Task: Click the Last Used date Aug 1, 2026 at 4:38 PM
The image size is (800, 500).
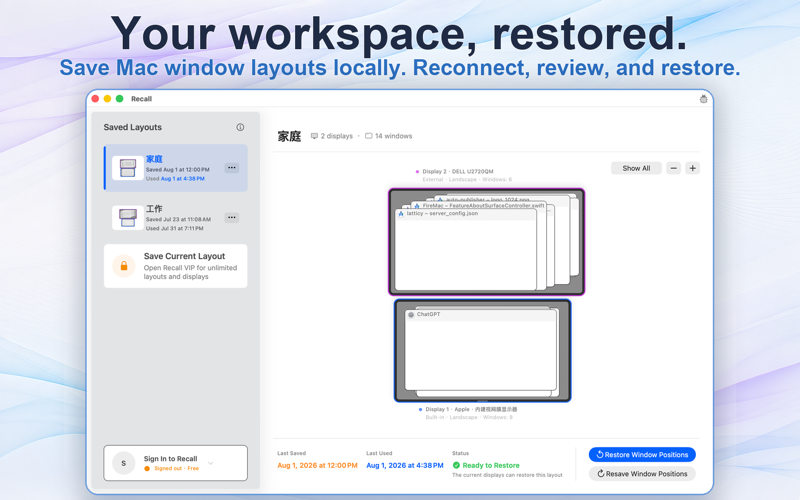Action: click(405, 465)
